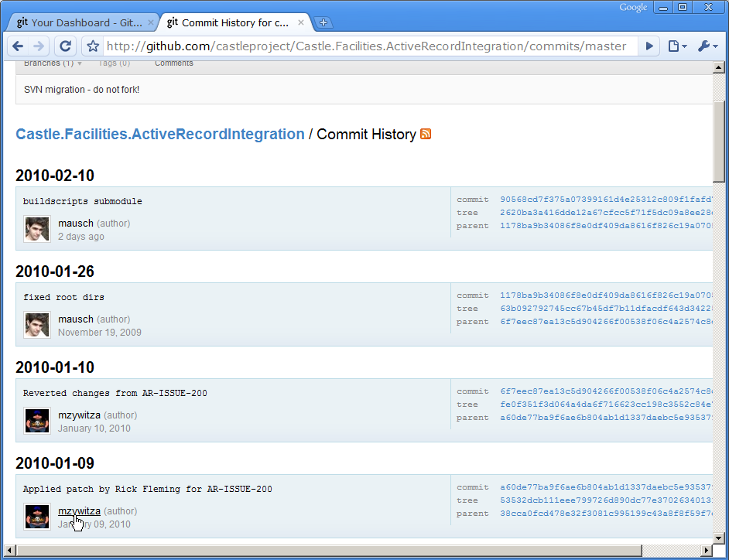Click mzywitza avatar on Applied patch commit

point(37,517)
